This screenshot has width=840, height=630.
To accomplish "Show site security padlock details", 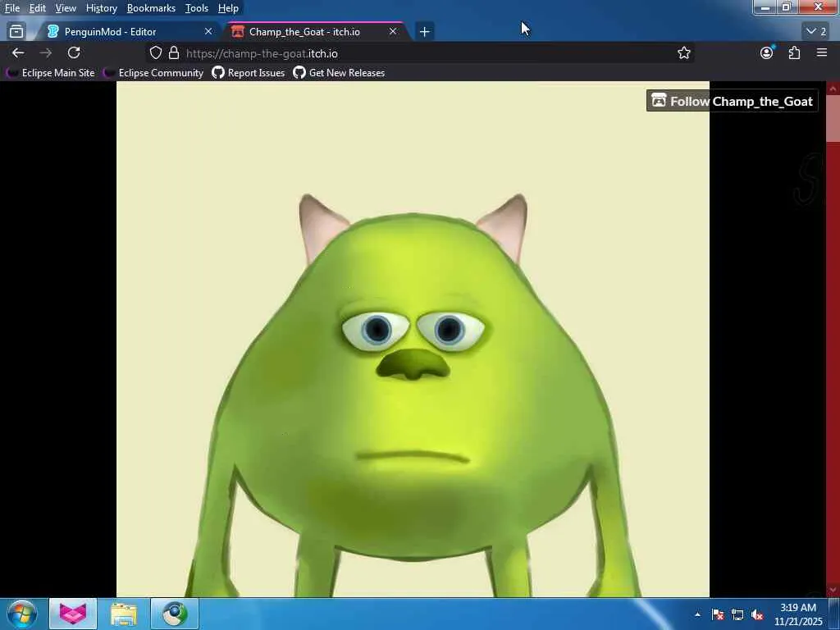I will [x=174, y=53].
